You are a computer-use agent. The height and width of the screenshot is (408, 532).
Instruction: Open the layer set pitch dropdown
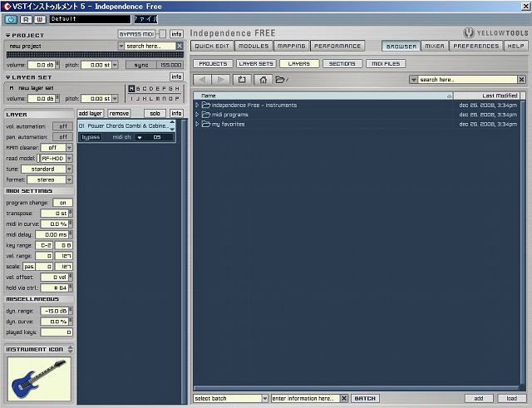[x=115, y=98]
